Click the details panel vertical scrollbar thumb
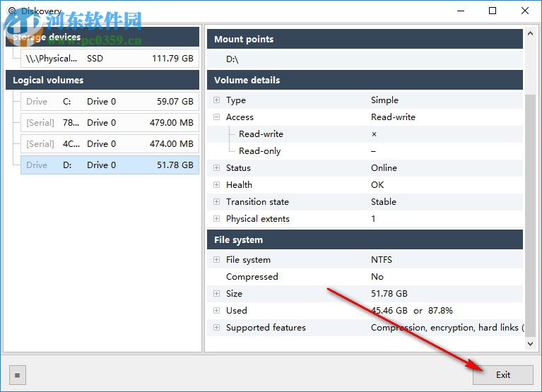The image size is (542, 392). (x=530, y=215)
